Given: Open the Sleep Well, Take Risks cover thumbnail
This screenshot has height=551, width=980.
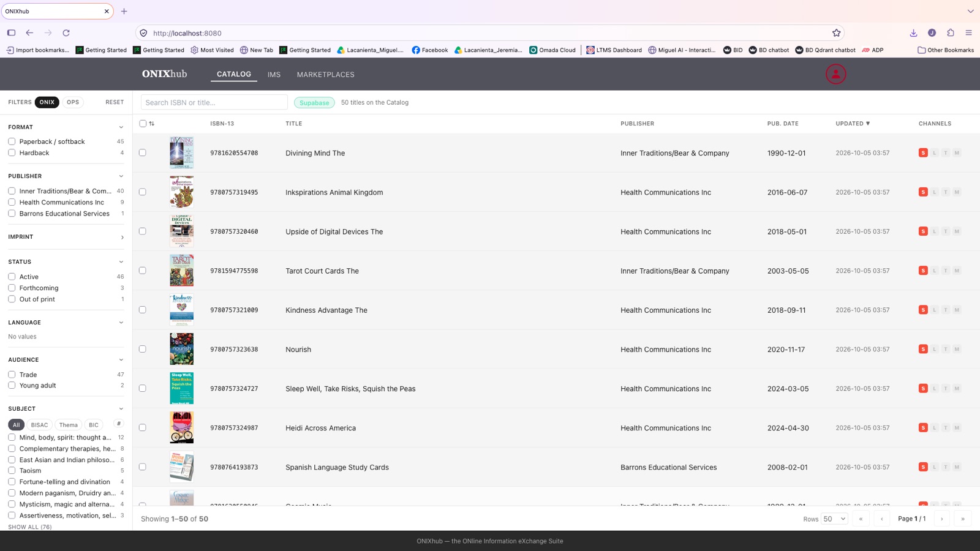Looking at the screenshot, I should coord(182,388).
